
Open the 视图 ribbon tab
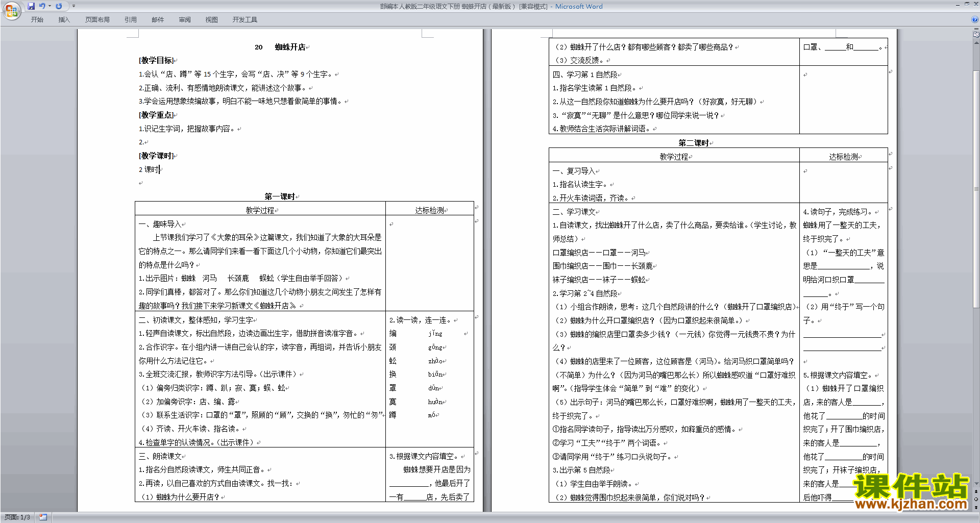(212, 19)
